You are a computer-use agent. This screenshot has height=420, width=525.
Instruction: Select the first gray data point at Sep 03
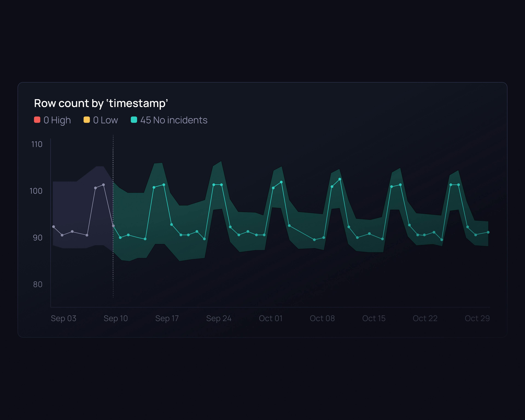pos(54,227)
